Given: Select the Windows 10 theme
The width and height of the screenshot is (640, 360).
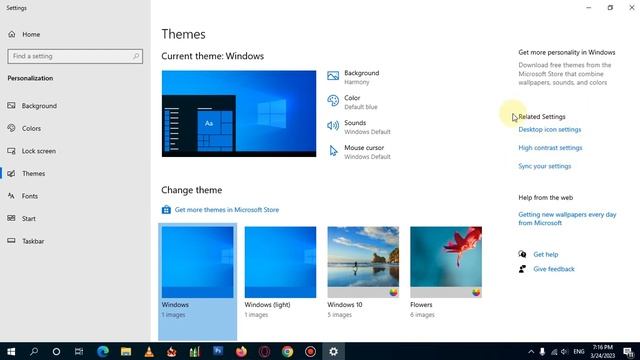Looking at the screenshot, I should click(x=363, y=262).
